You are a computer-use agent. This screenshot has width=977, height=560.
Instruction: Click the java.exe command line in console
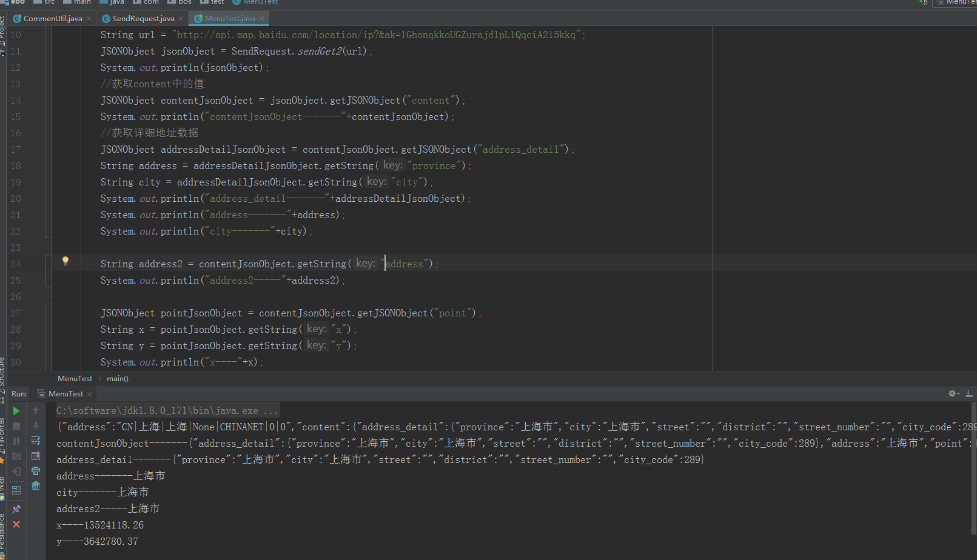(x=167, y=411)
